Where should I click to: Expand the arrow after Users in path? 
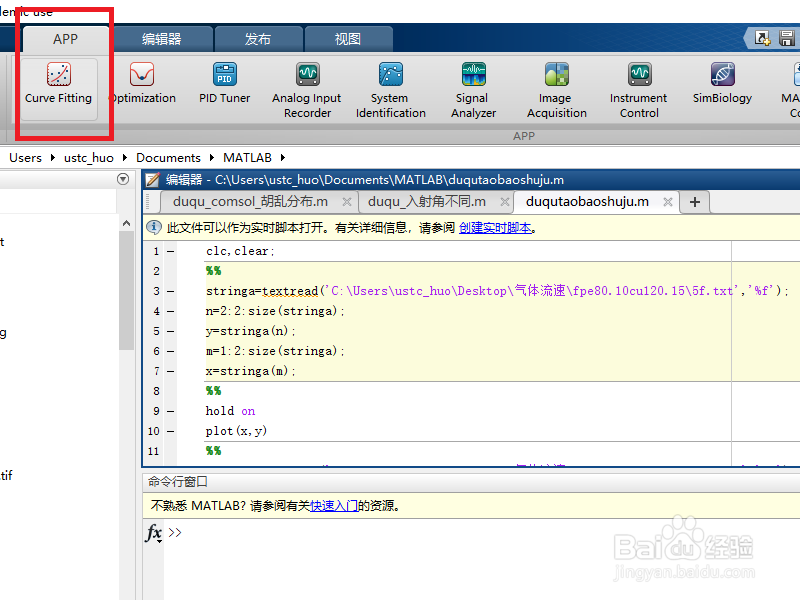[53, 158]
